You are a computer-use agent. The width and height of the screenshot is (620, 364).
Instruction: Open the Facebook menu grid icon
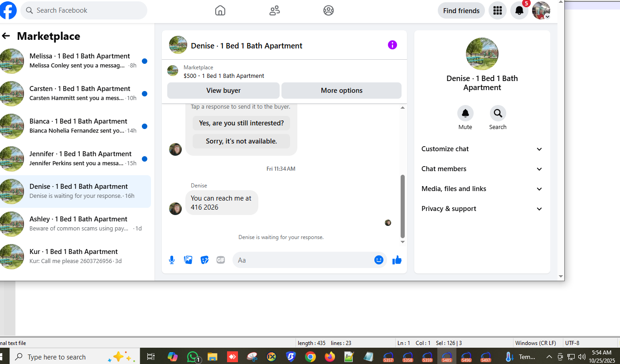498,10
